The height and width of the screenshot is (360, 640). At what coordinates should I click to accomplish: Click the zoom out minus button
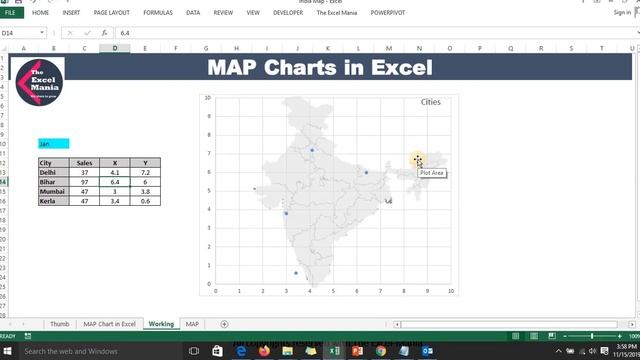565,336
